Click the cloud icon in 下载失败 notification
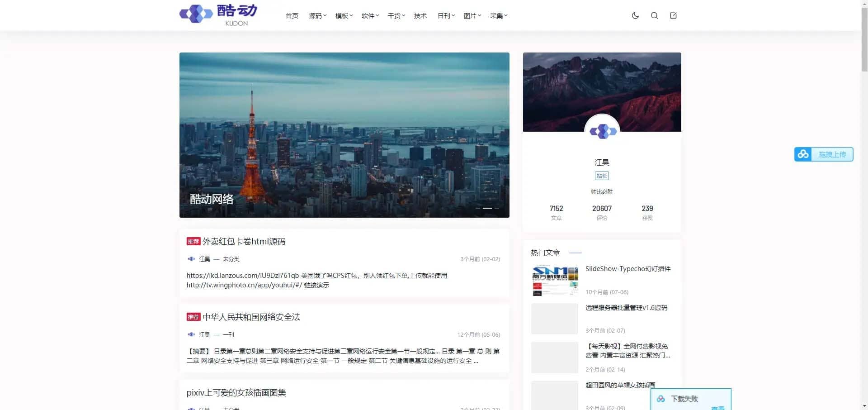 (661, 399)
